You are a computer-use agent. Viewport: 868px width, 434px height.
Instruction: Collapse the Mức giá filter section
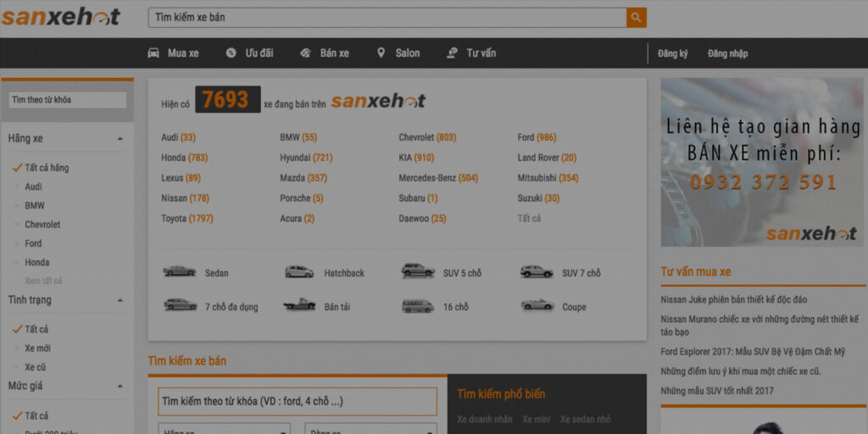pyautogui.click(x=120, y=386)
